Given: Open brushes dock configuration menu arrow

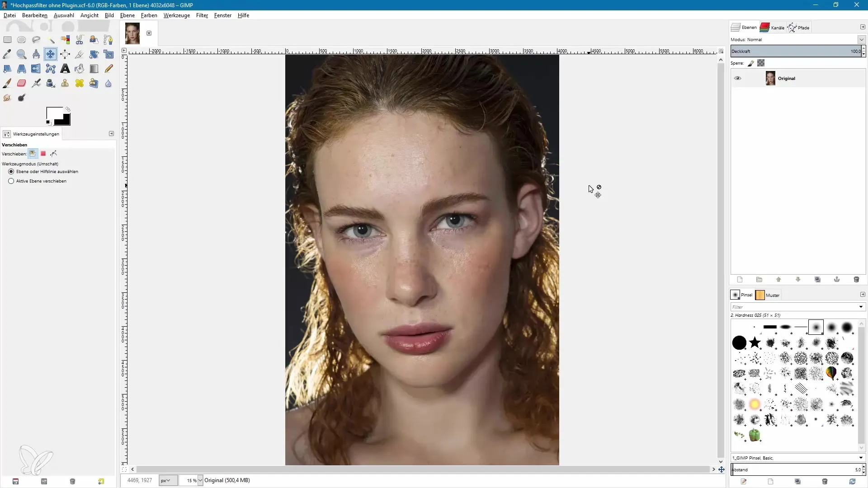Looking at the screenshot, I should (x=863, y=295).
